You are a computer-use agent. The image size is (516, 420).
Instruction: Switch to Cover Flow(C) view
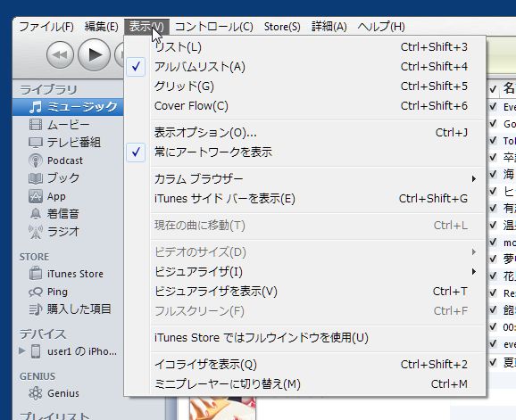(x=304, y=106)
